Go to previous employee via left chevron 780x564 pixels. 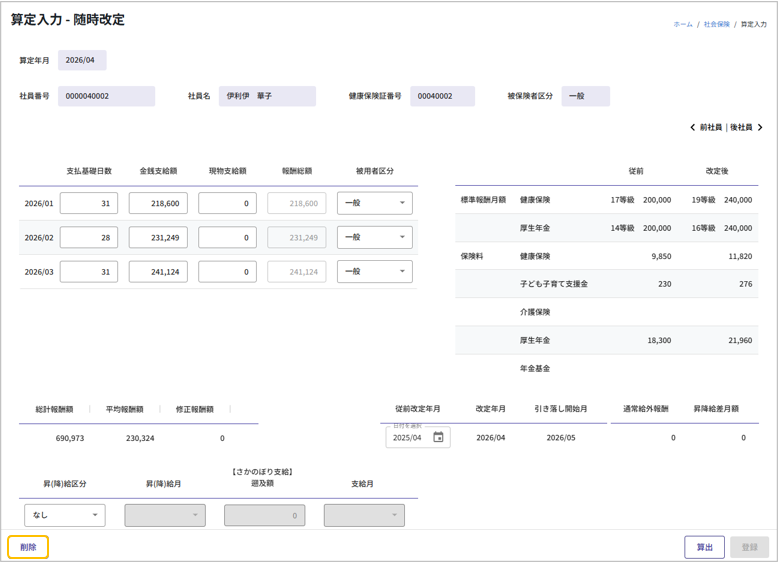pyautogui.click(x=693, y=128)
